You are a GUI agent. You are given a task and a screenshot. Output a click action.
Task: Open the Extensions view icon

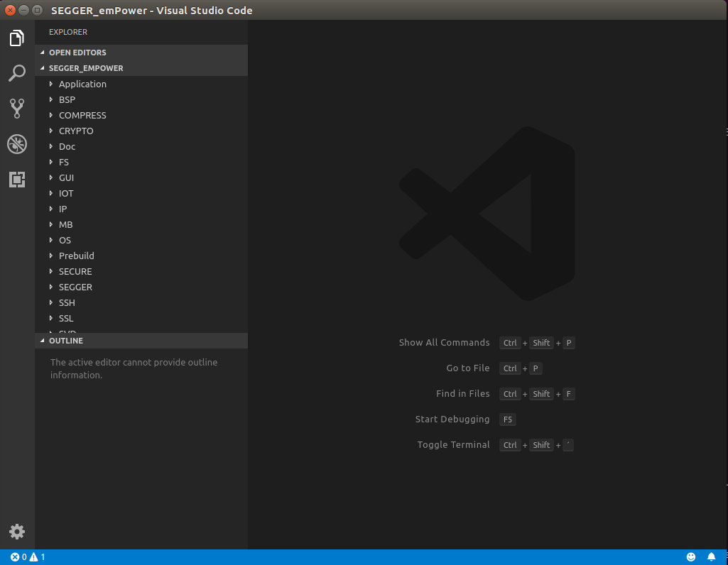click(x=17, y=180)
